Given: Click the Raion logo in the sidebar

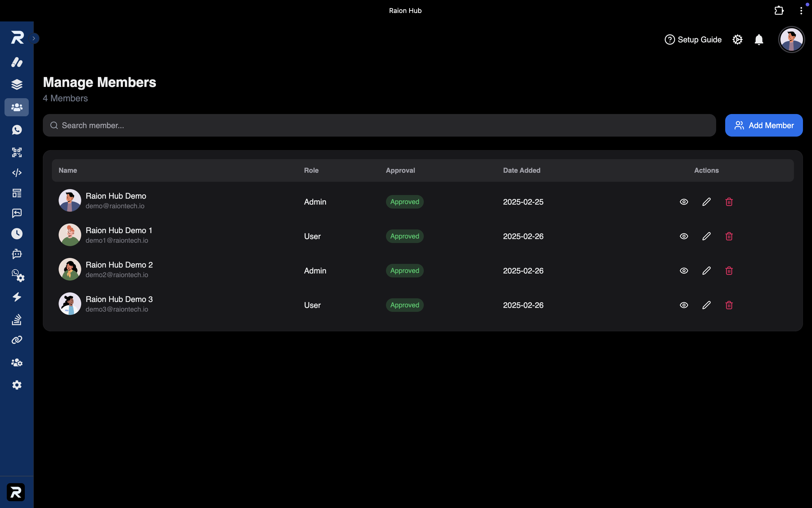Looking at the screenshot, I should [x=17, y=37].
